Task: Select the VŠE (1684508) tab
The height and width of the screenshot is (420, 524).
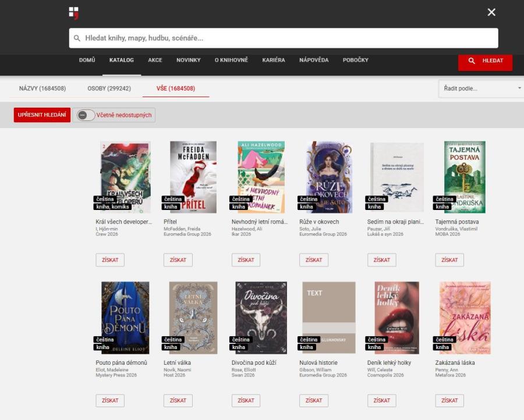Action: click(176, 88)
